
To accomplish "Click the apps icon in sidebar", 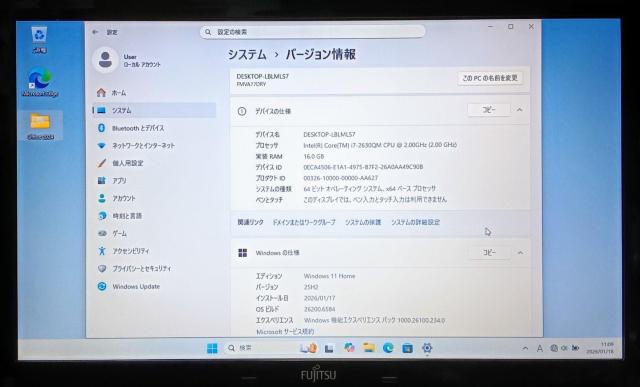I will pos(102,180).
